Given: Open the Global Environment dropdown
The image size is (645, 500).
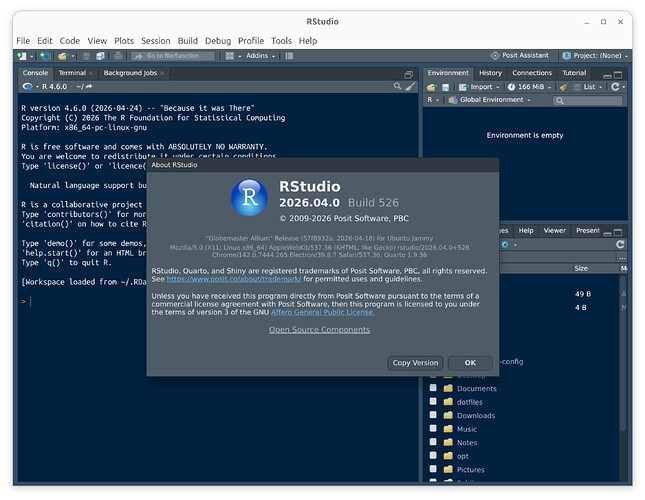Looking at the screenshot, I should coord(490,100).
